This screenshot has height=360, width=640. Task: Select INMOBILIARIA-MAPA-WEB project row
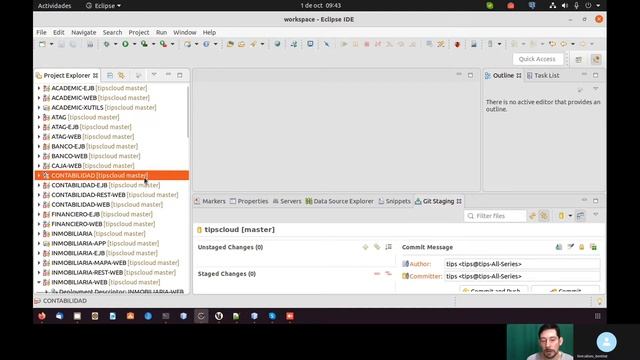tap(111, 263)
